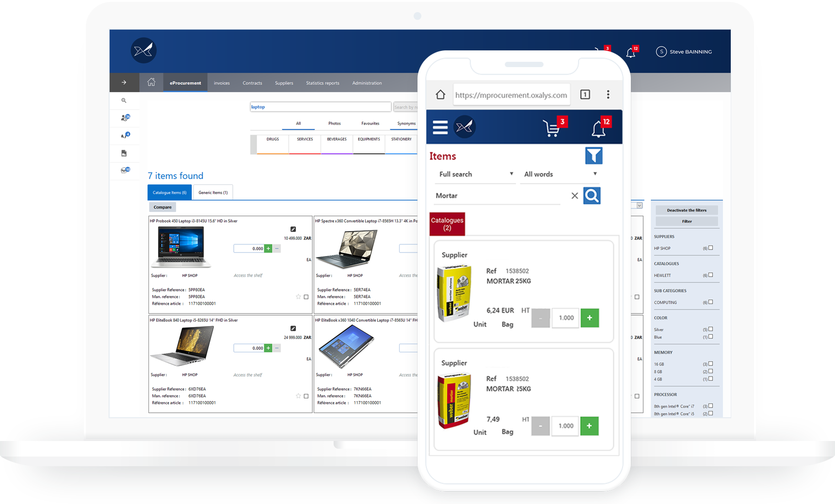The height and width of the screenshot is (504, 835).
Task: Click the Oxalys logo in desktop header
Action: [144, 50]
